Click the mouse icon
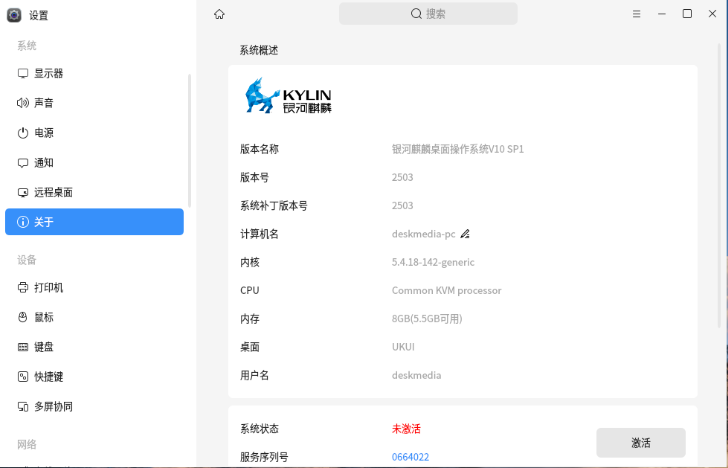Viewport: 728px width, 468px height. [x=23, y=317]
